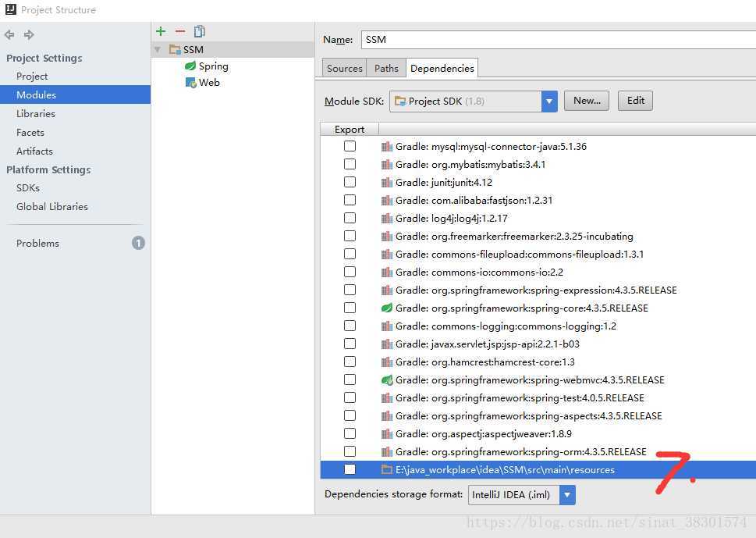Open Libraries settings in sidebar

[36, 114]
